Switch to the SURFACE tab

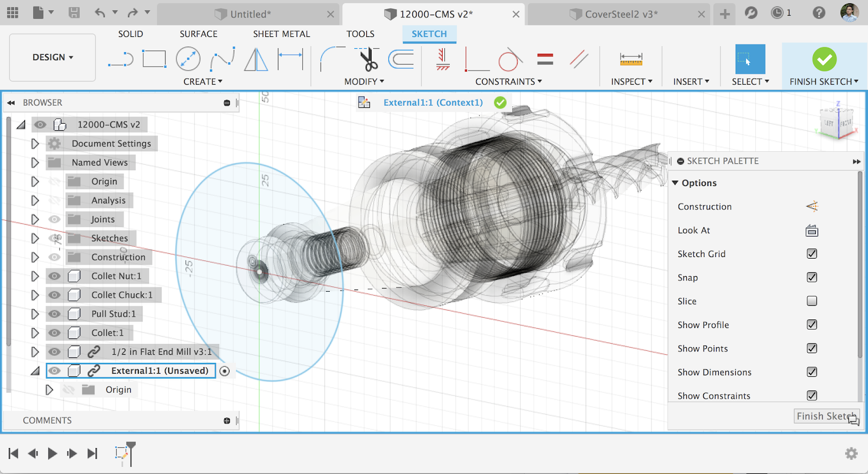tap(199, 34)
